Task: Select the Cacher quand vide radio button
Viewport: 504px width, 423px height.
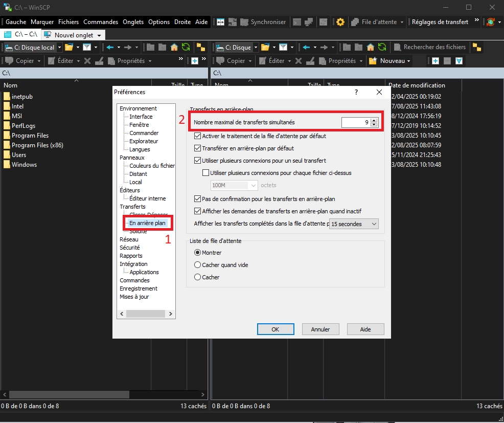Action: point(197,265)
